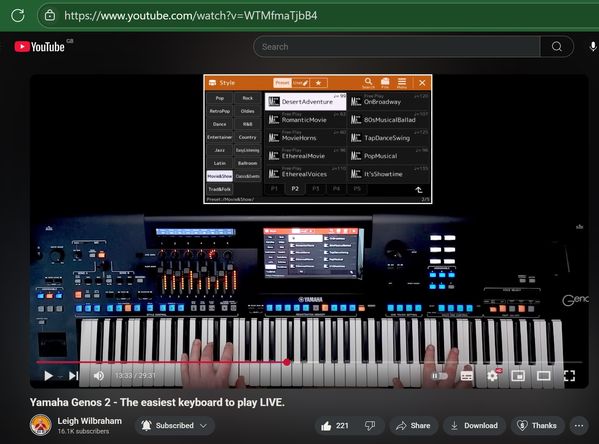
Task: Toggle the Autoplay switch in the player
Action: 440,376
